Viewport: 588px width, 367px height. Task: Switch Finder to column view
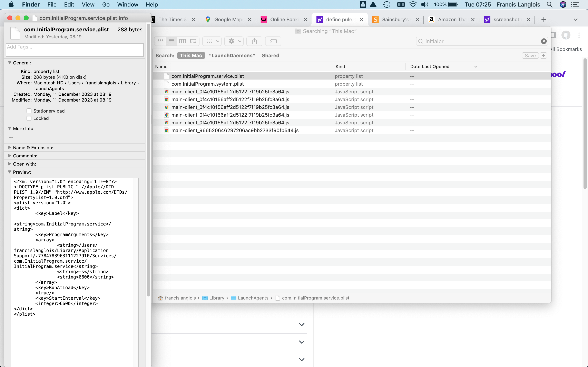pyautogui.click(x=182, y=41)
